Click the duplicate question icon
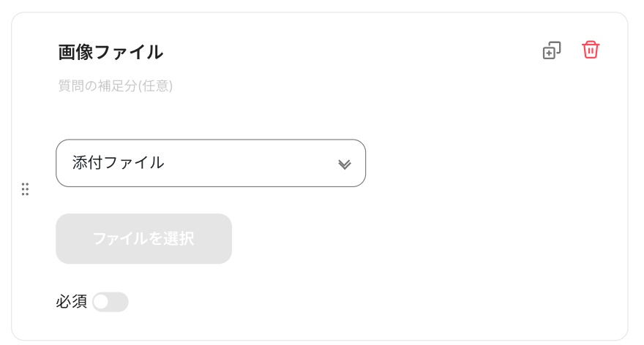Screen dimensions: 644x345 tap(551, 50)
